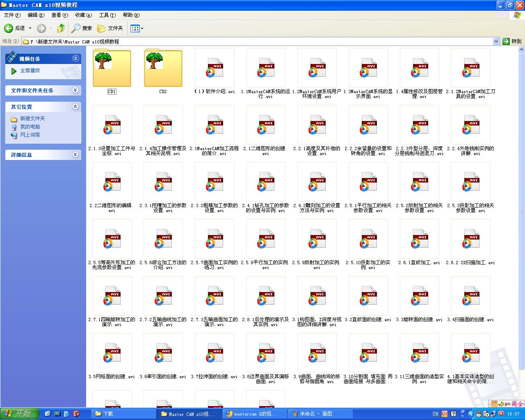Collapse the 其它位置 panel
Image resolution: width=525 pixels, height=420 pixels.
(x=75, y=107)
